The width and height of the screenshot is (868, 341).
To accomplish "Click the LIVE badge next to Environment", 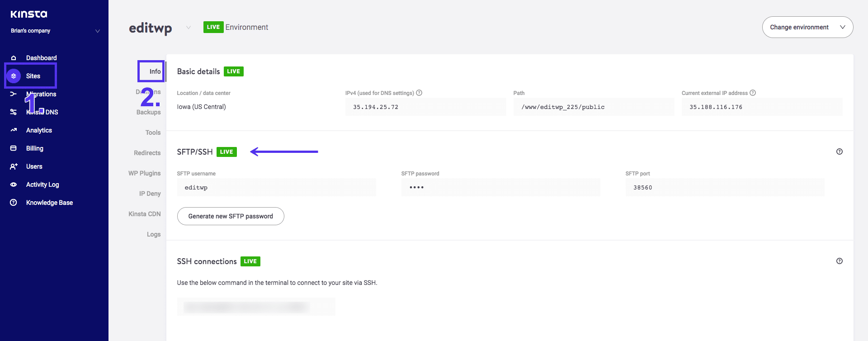I will tap(213, 27).
